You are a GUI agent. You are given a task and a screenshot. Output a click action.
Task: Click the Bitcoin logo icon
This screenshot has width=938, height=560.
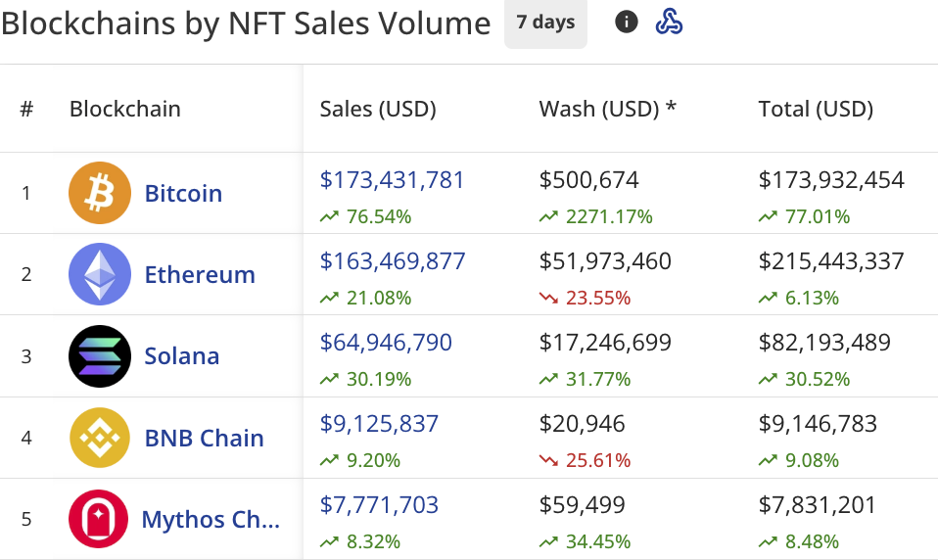99,193
